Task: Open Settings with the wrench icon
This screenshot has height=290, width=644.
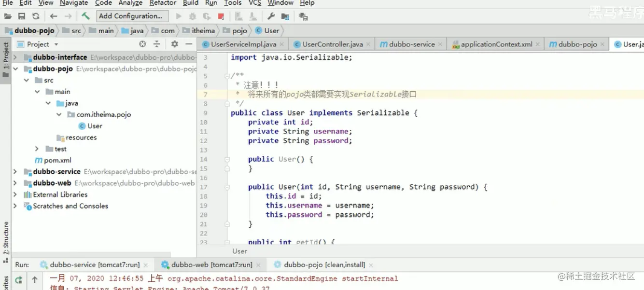Action: (x=271, y=16)
